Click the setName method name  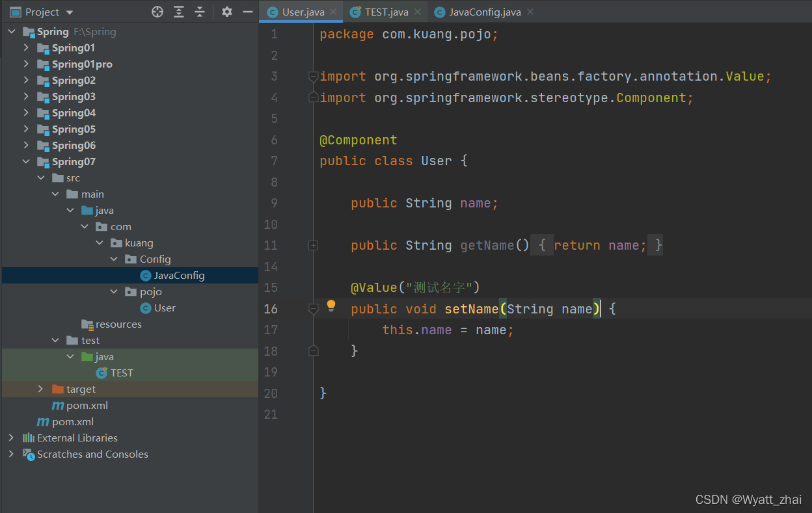[x=472, y=309]
